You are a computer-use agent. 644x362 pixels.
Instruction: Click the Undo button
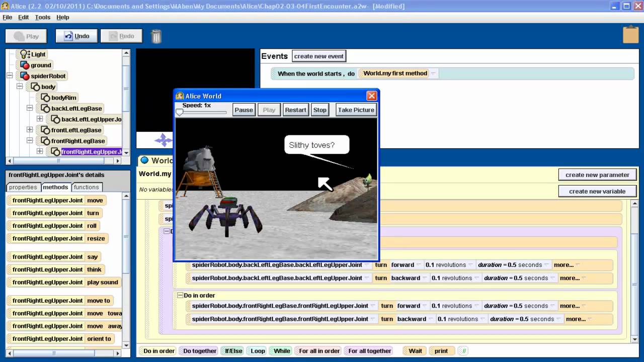click(x=76, y=36)
